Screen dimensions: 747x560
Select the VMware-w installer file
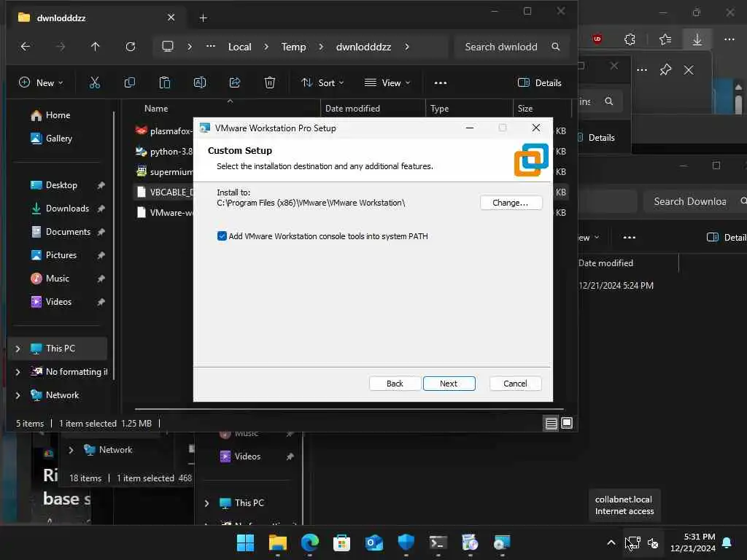point(164,213)
